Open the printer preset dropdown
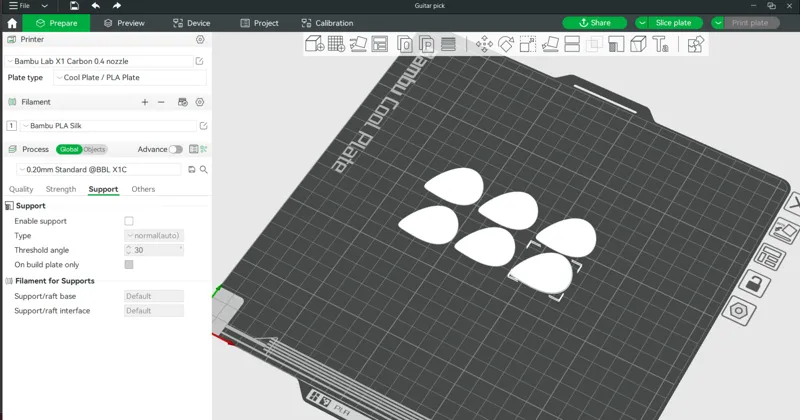This screenshot has height=420, width=800. tap(99, 61)
